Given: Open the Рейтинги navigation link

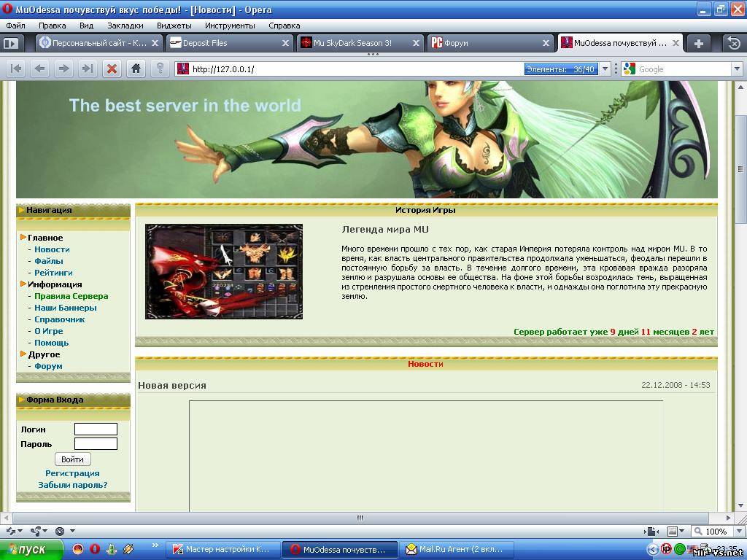Looking at the screenshot, I should [x=53, y=273].
